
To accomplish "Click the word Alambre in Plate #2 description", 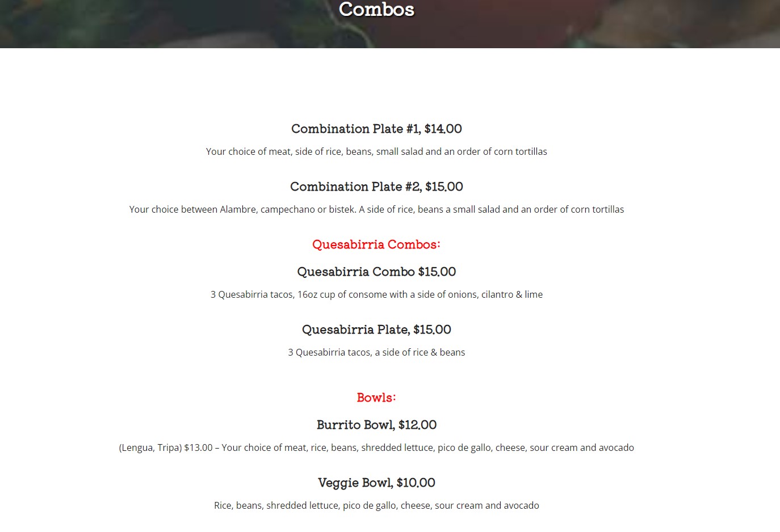I will (x=238, y=209).
